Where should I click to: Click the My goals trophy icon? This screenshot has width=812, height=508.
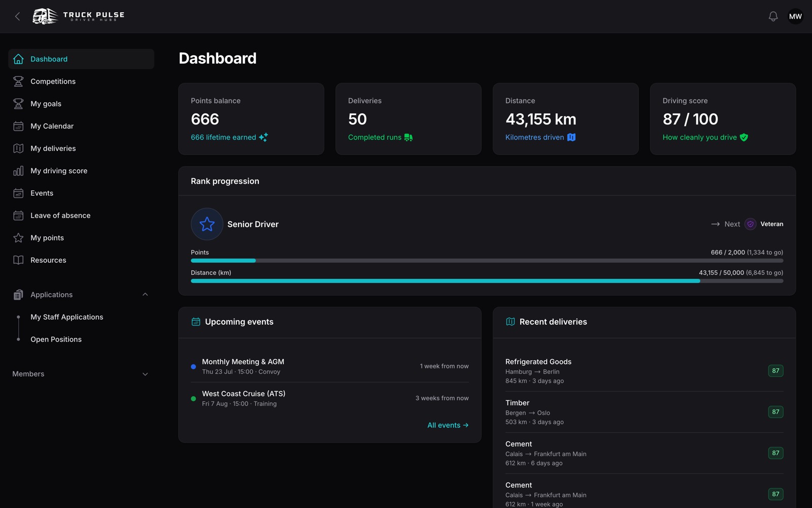click(18, 104)
